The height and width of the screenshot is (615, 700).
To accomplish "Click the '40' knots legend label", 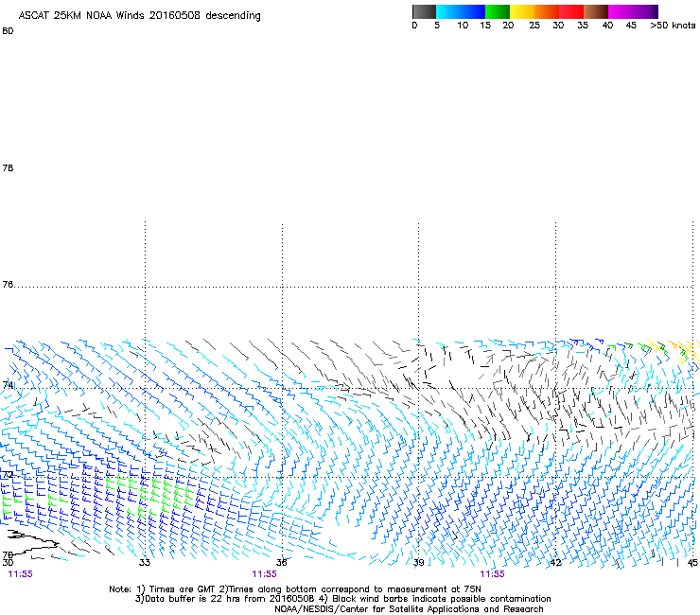I will [x=607, y=26].
